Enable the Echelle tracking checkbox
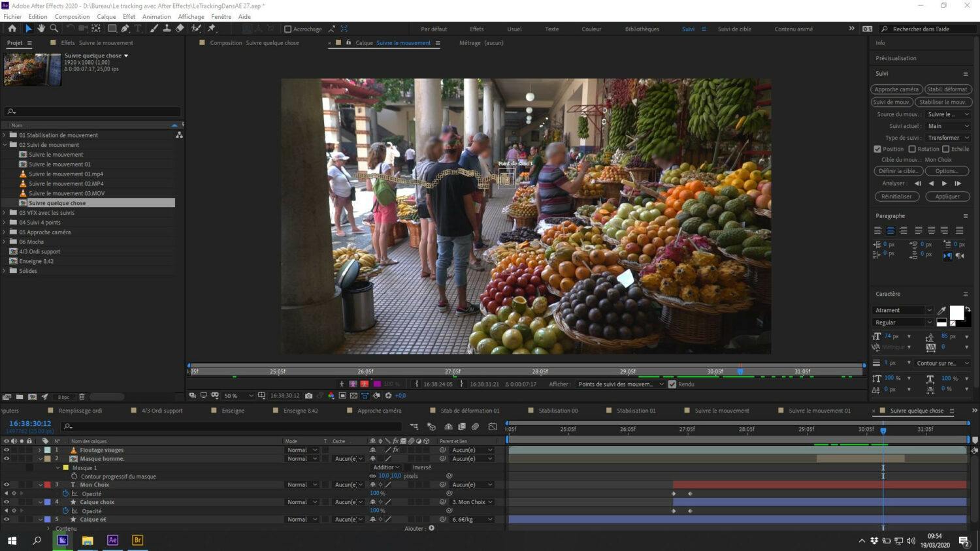 coord(945,149)
